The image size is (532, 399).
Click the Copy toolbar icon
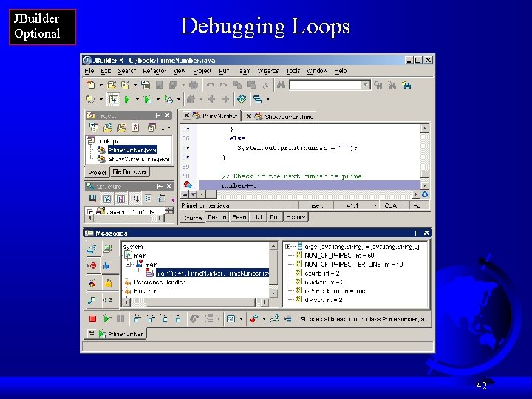tap(237, 84)
